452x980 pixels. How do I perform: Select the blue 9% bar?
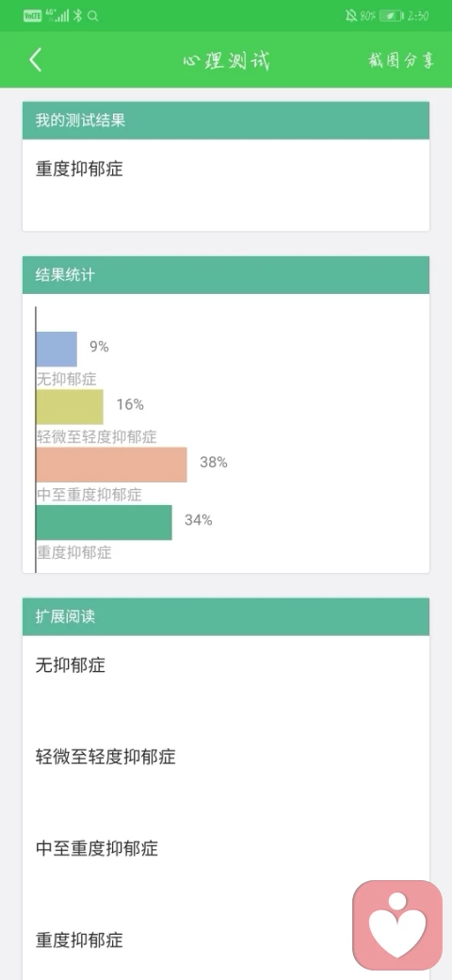[x=56, y=349]
